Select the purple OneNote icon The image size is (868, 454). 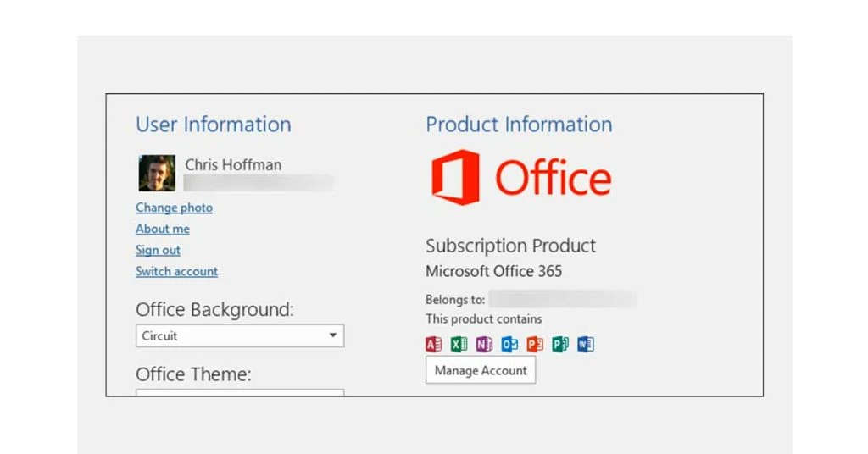click(484, 344)
